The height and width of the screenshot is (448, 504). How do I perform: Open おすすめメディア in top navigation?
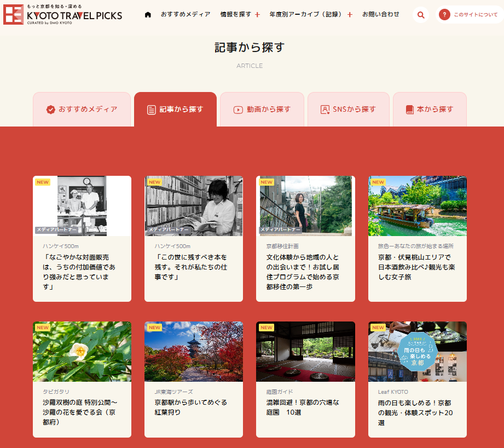click(186, 14)
